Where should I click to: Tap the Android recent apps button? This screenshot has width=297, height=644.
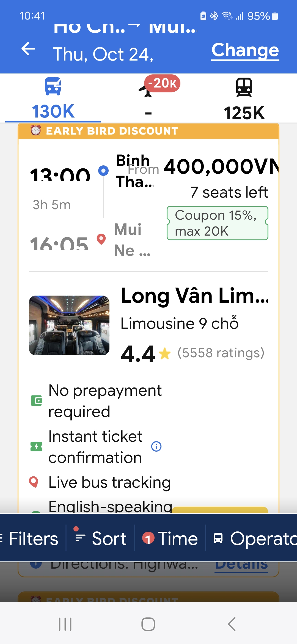pos(65,624)
